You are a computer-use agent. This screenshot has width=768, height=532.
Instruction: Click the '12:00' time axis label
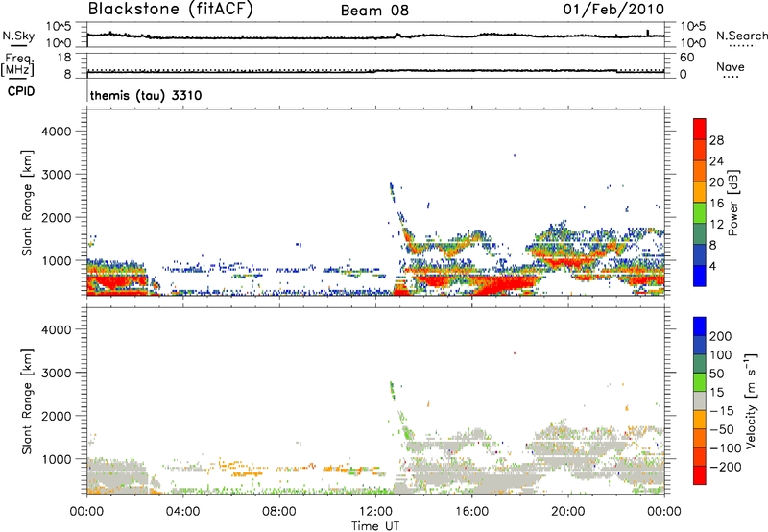[x=375, y=512]
